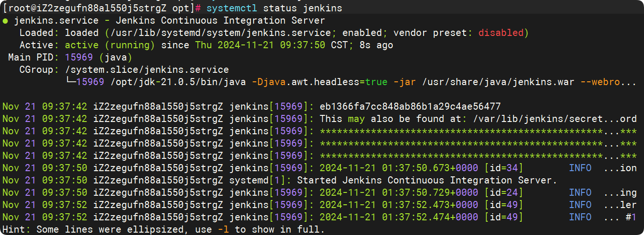Click the 'Main PID:' label
The width and height of the screenshot is (644, 235).
[x=34, y=58]
